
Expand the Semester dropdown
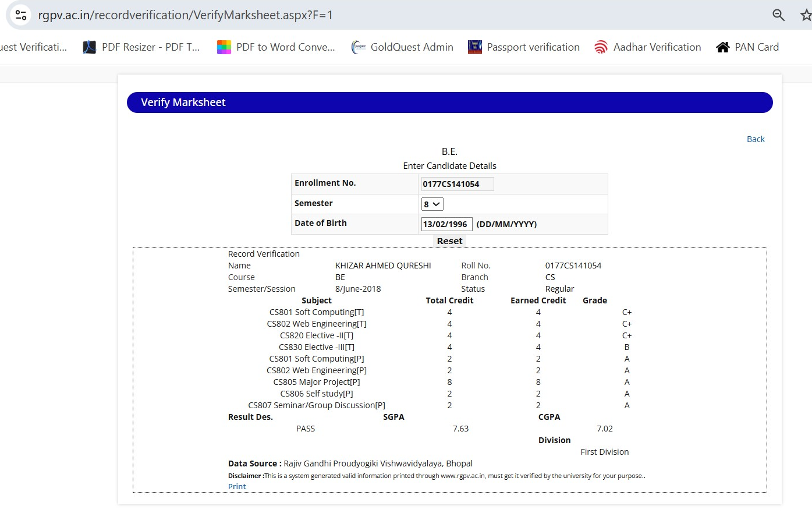pyautogui.click(x=432, y=204)
